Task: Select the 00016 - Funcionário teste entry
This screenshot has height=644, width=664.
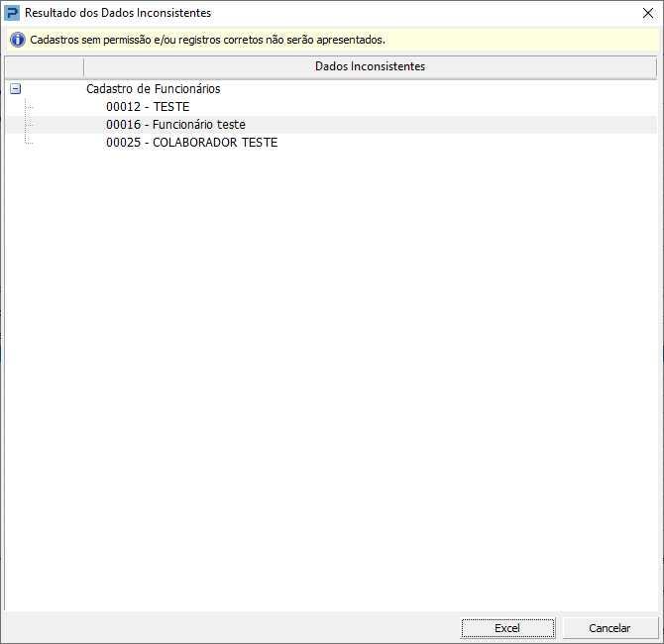Action: click(x=331, y=125)
